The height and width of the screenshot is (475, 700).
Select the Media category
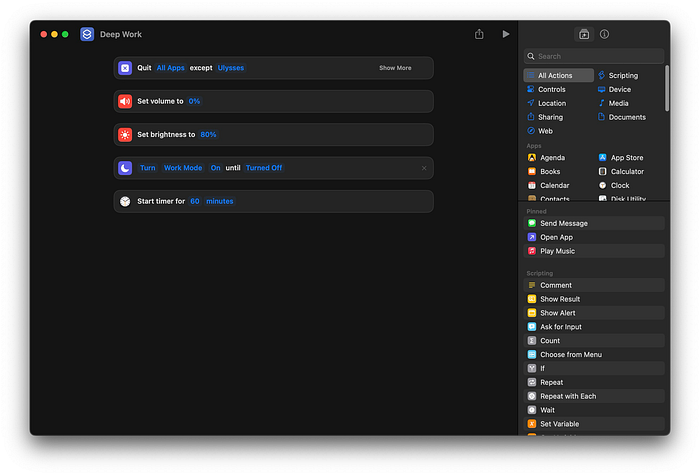click(x=613, y=103)
